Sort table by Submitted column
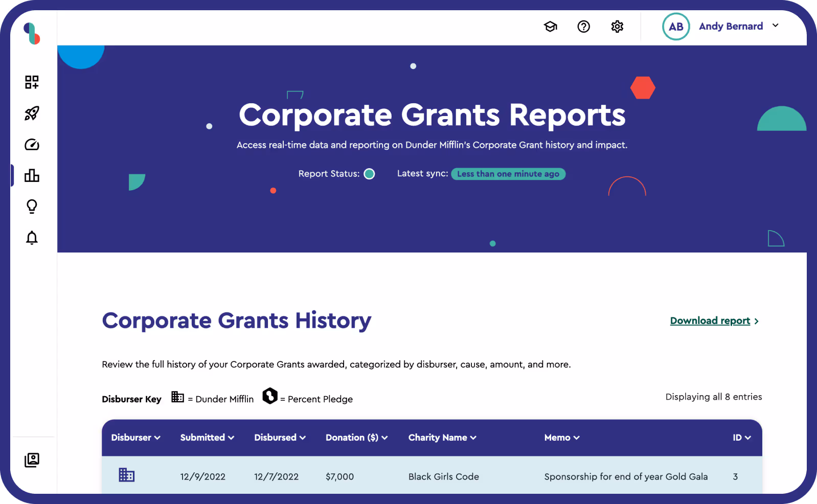The image size is (817, 504). 207,438
